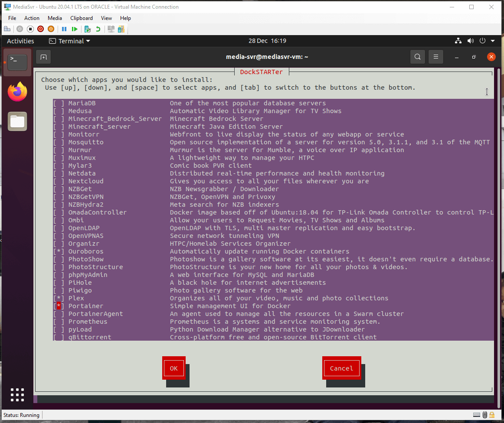Click the power icon in Ubuntu top bar
The height and width of the screenshot is (423, 504).
coord(482,41)
